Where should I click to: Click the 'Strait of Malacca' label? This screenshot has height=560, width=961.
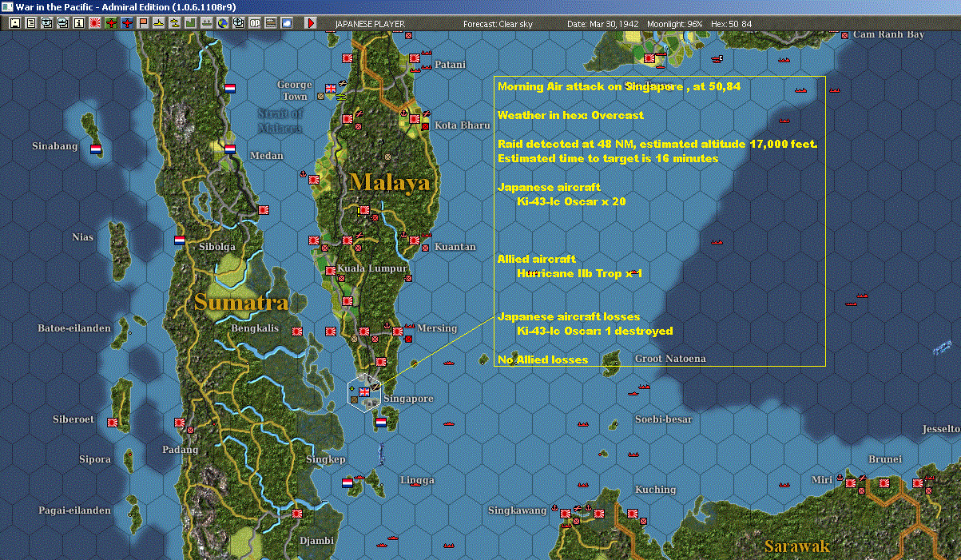click(280, 121)
